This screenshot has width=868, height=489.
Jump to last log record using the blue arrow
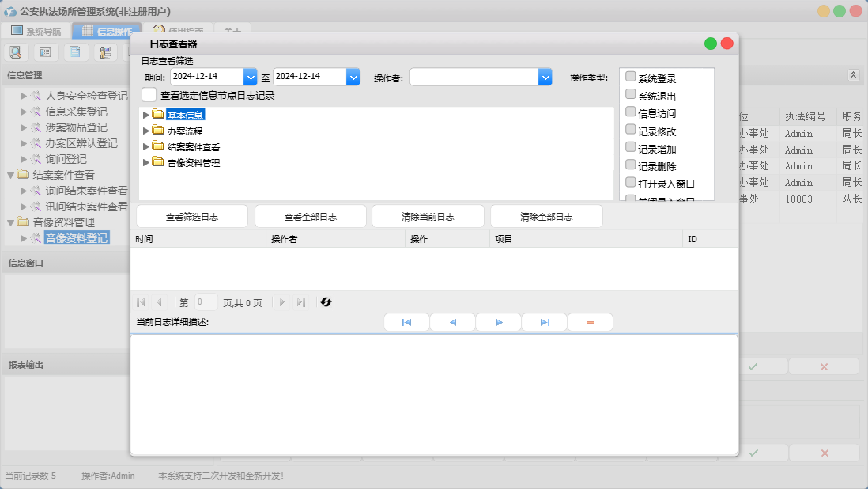click(545, 322)
